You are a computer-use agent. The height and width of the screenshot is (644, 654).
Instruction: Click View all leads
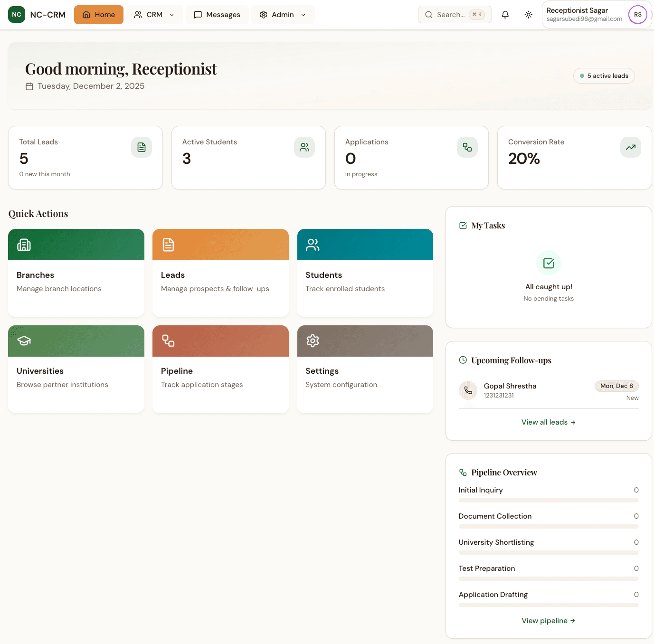point(548,422)
